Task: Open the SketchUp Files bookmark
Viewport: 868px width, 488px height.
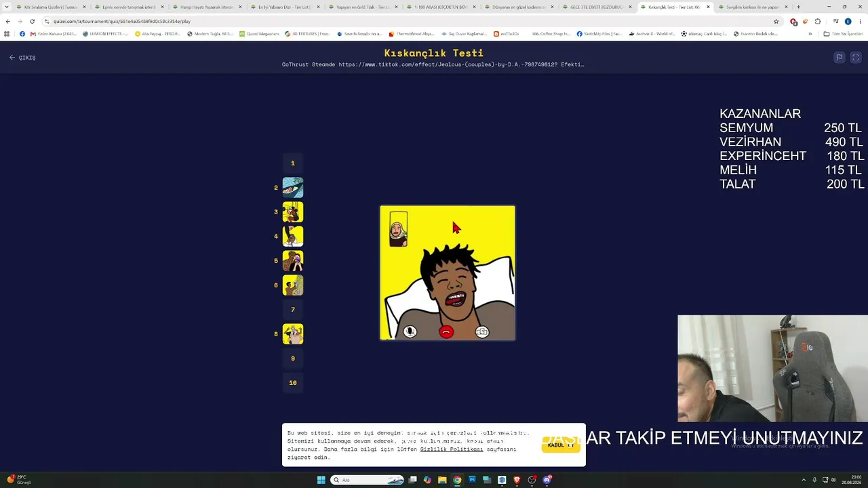Action: 599,33
